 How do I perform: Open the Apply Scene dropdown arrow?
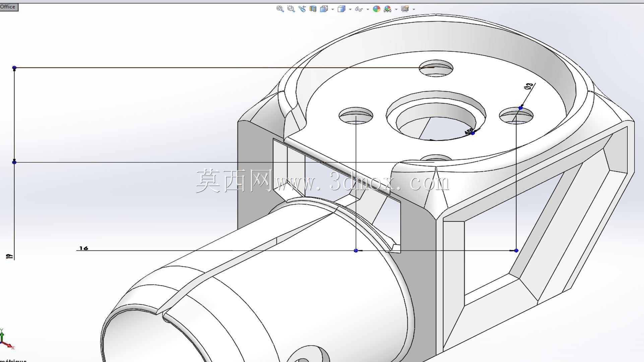click(396, 9)
